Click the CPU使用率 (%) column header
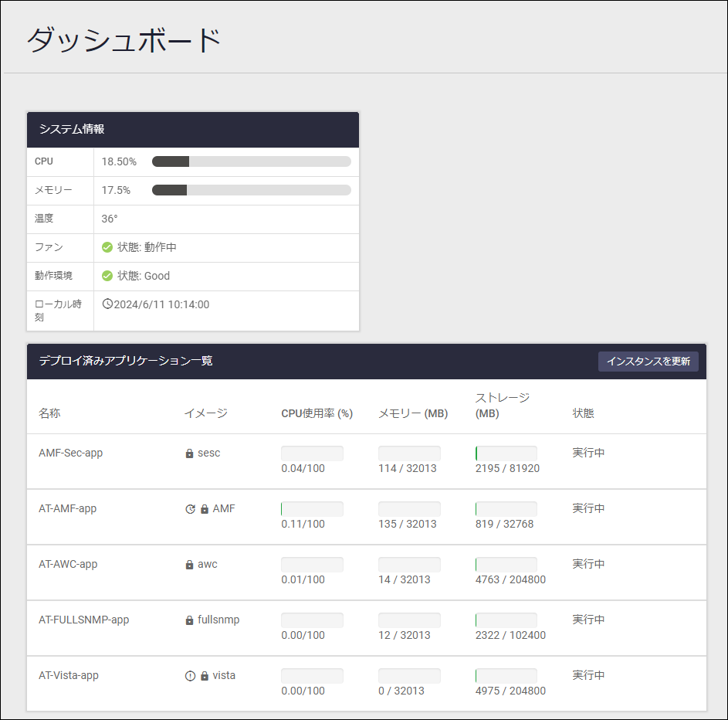This screenshot has width=728, height=720. pyautogui.click(x=317, y=413)
